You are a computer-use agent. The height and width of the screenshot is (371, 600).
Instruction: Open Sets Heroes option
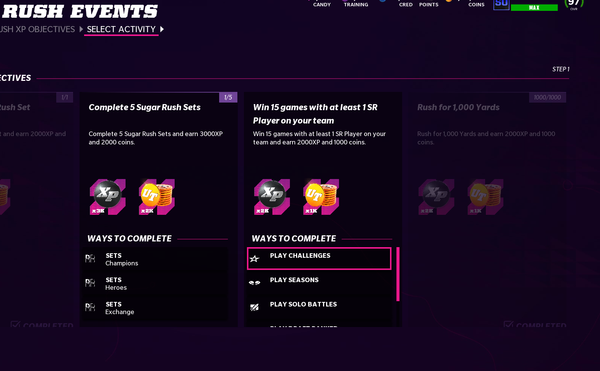point(155,283)
